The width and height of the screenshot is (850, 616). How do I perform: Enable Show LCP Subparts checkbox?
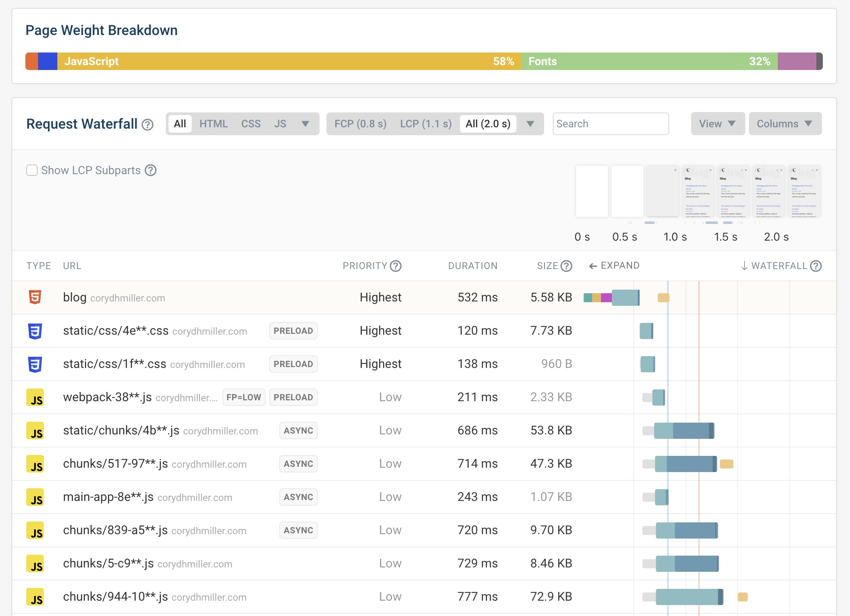tap(32, 170)
